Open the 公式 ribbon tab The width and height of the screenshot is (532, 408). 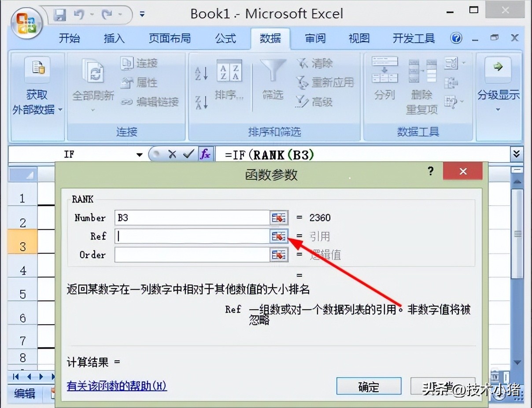click(x=225, y=39)
